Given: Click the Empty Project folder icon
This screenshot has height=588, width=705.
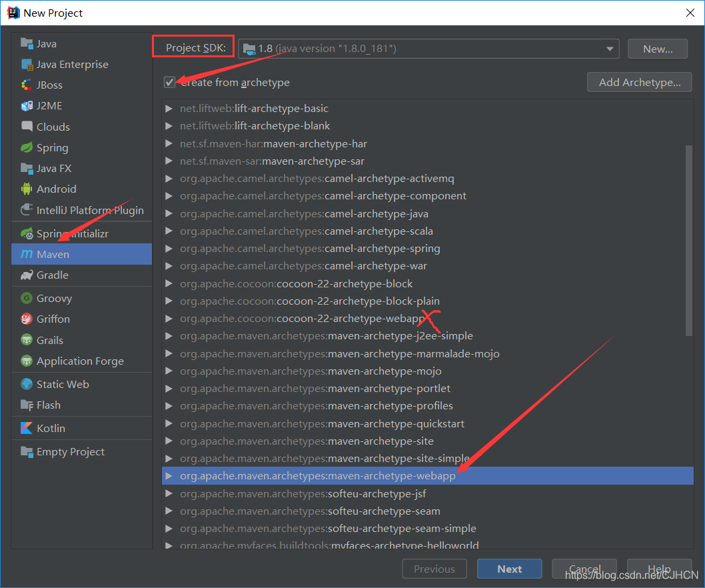Looking at the screenshot, I should coord(27,452).
